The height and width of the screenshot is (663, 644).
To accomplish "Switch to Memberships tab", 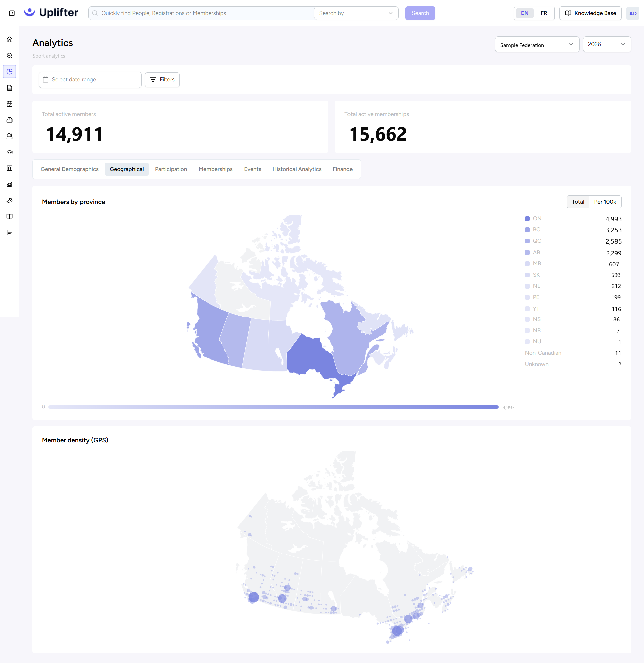I will pos(215,169).
